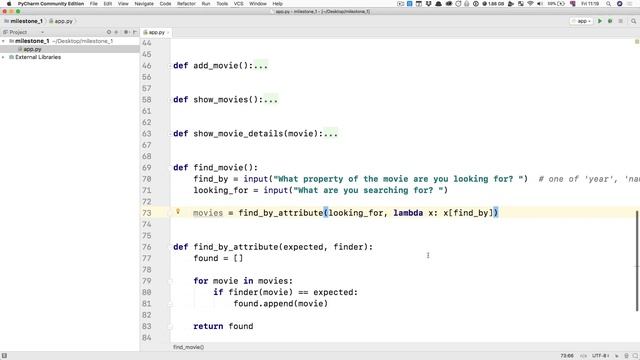This screenshot has height=360, width=640.
Task: Open the Code menu
Action: coord(165,4)
